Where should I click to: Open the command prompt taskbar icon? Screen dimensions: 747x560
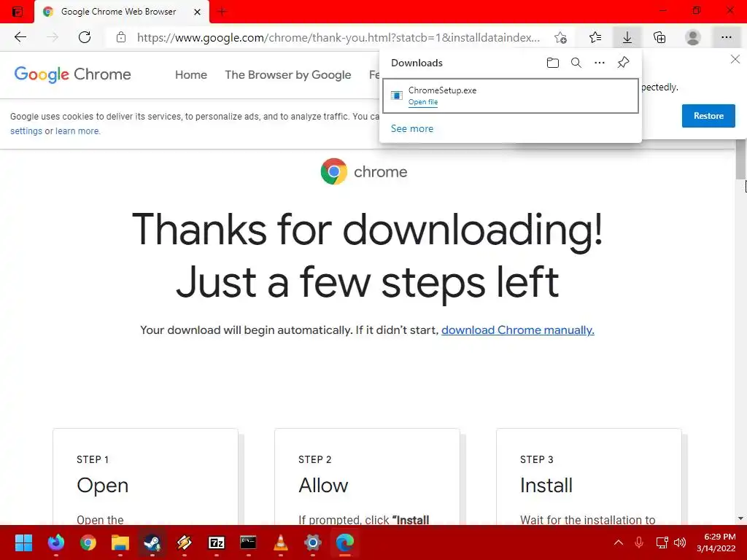(x=248, y=542)
